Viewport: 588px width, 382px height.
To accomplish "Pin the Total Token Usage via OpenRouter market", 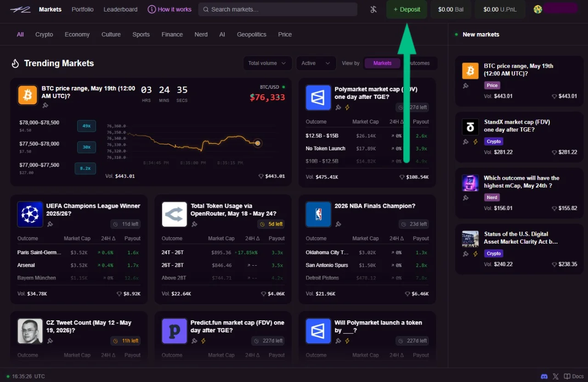I will tap(194, 224).
